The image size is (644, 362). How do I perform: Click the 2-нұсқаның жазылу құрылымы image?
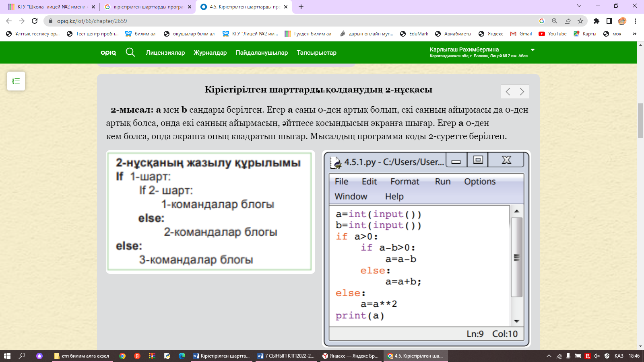pyautogui.click(x=210, y=212)
